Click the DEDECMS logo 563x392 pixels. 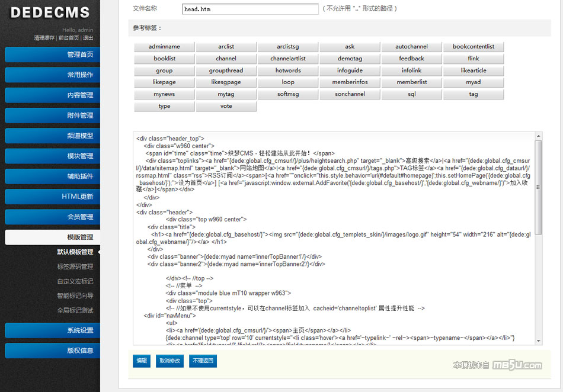pyautogui.click(x=50, y=12)
